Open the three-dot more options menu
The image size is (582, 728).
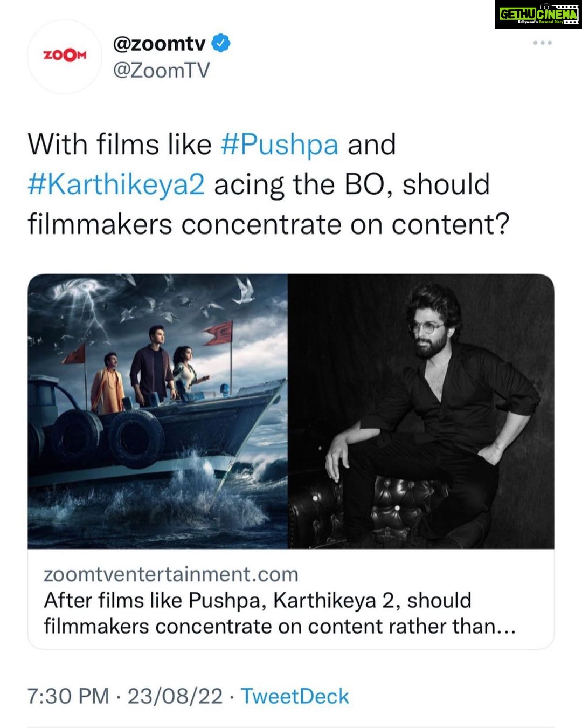tap(542, 43)
